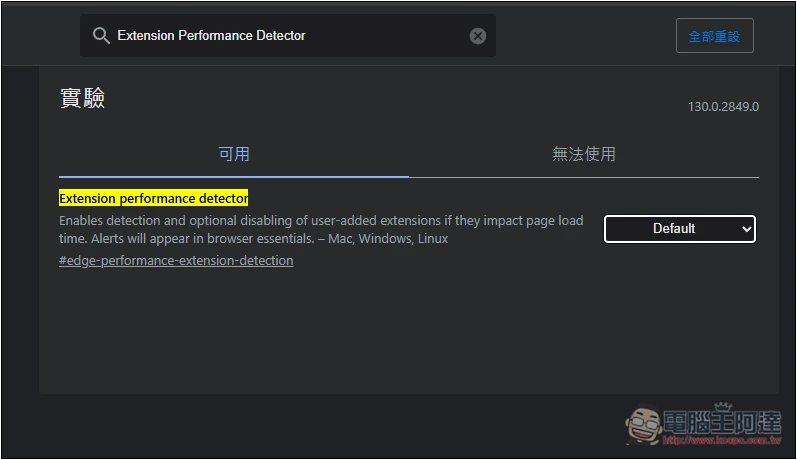
Task: Click the magnifier search icon
Action: 101,36
